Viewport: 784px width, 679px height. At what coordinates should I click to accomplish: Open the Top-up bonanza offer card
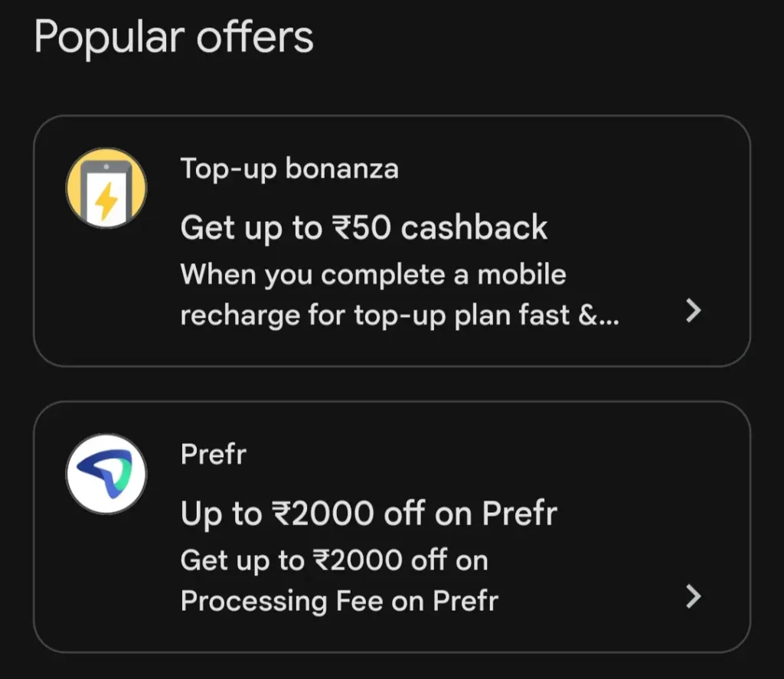392,241
